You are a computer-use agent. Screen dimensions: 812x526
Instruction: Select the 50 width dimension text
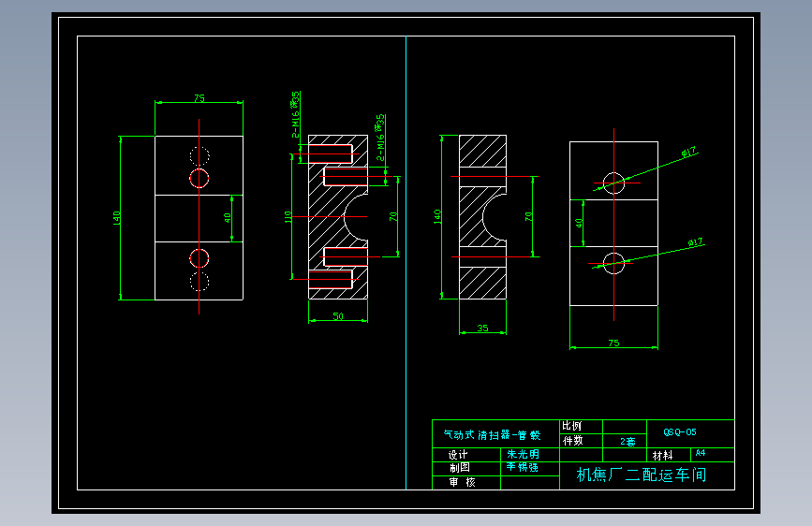tap(338, 315)
